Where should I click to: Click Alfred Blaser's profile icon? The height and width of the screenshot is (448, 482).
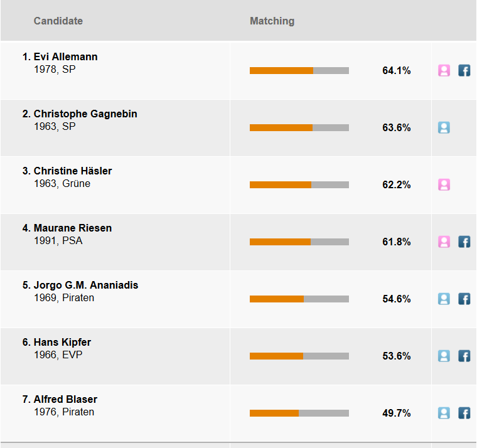click(444, 413)
